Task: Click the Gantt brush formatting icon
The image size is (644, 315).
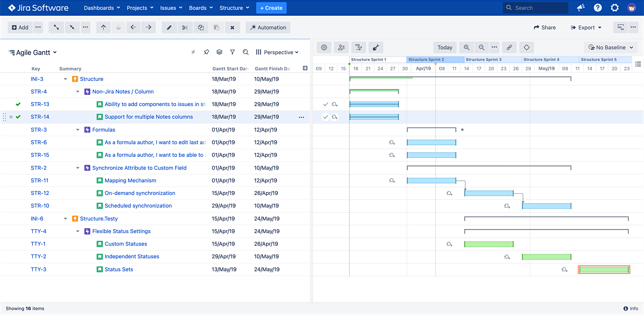Action: pyautogui.click(x=376, y=47)
